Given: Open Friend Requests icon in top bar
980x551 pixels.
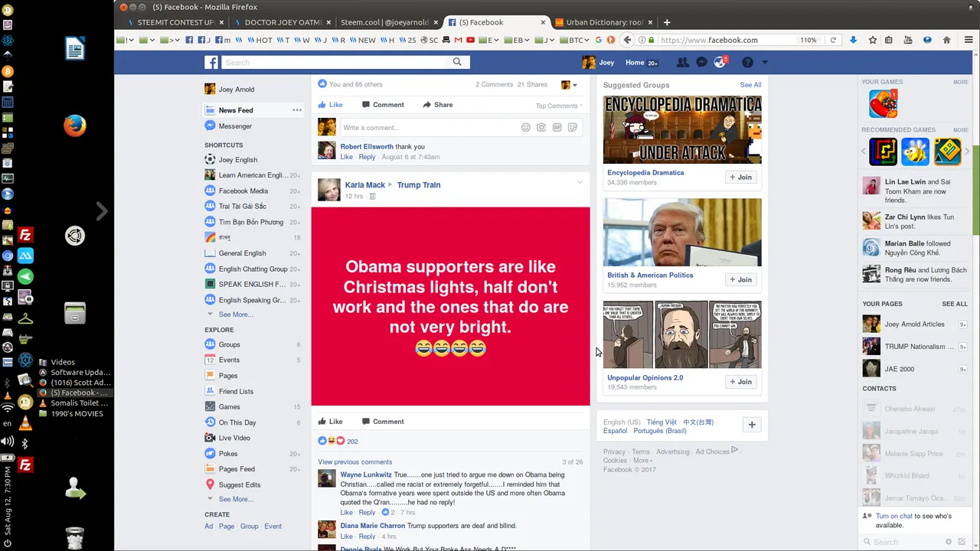Looking at the screenshot, I should (682, 62).
